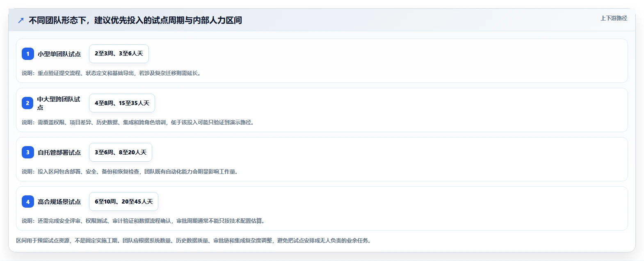
Task: Click the 高合规场景试点 title
Action: [59, 201]
